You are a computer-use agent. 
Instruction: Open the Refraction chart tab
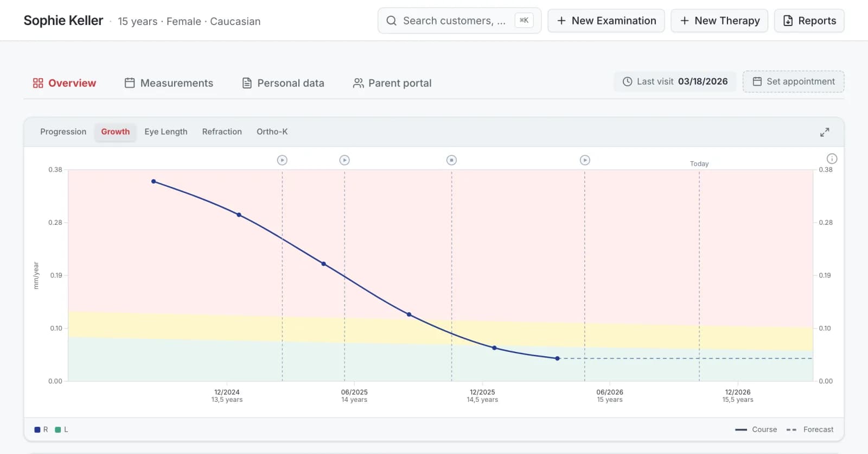(x=222, y=131)
